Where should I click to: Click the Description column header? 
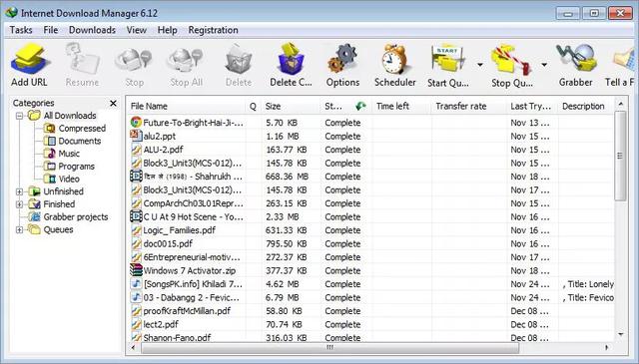coord(586,107)
